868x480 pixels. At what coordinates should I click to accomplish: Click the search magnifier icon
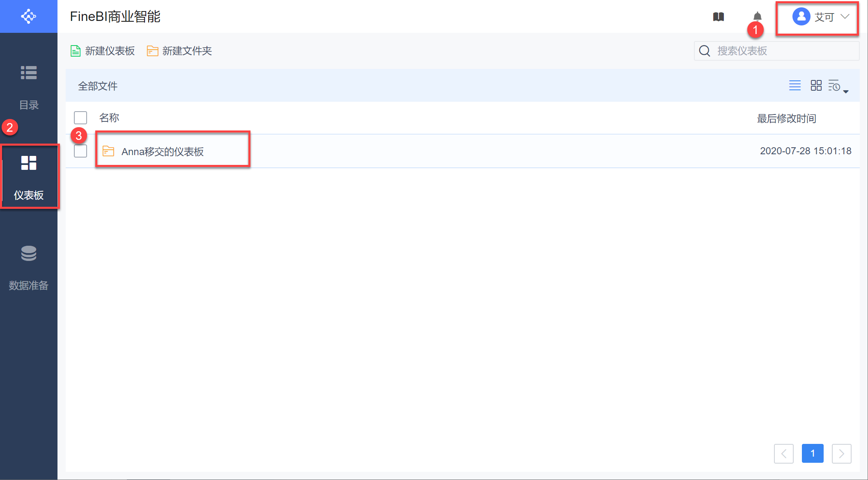705,51
